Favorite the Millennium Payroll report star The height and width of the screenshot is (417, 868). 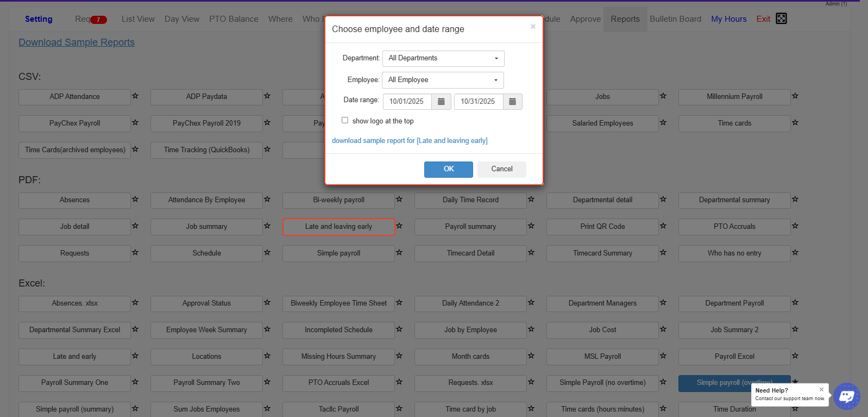click(795, 96)
